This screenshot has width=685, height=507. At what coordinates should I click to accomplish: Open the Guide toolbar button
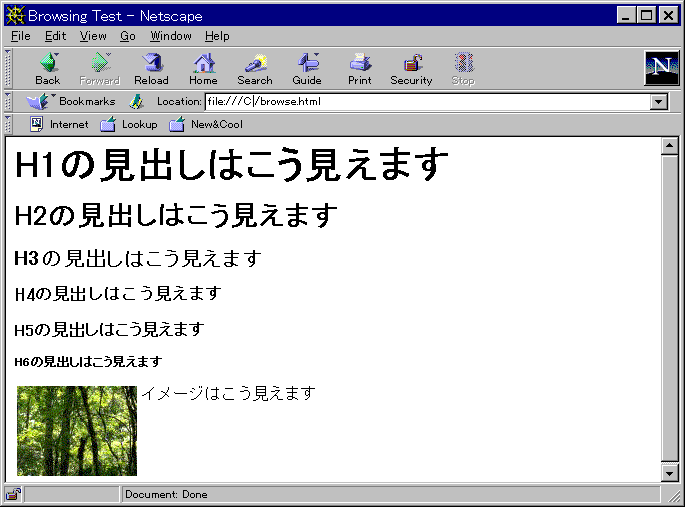pyautogui.click(x=307, y=69)
